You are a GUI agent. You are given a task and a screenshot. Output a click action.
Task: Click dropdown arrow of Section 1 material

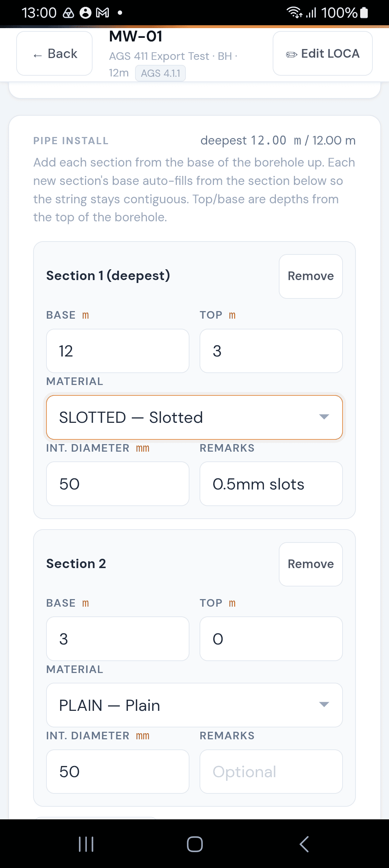click(324, 417)
